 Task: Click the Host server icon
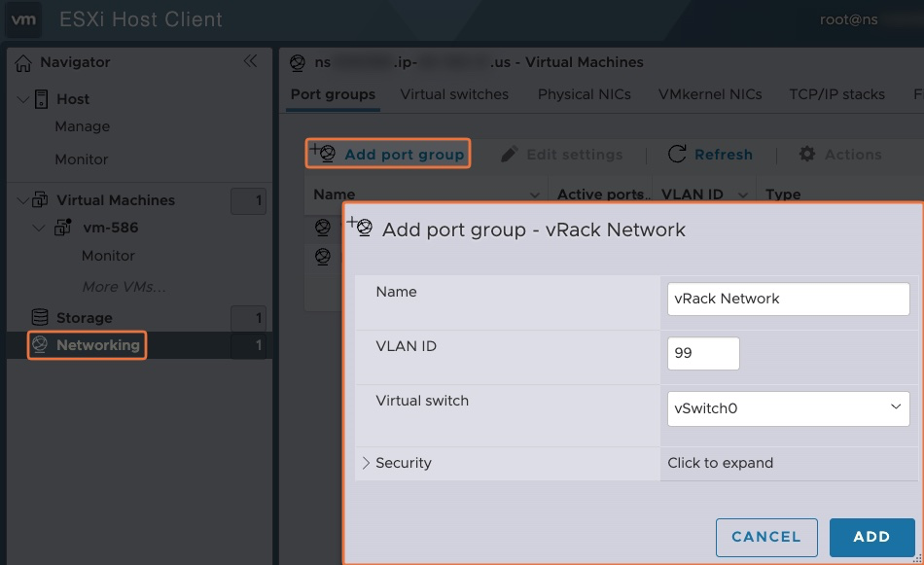click(x=41, y=99)
